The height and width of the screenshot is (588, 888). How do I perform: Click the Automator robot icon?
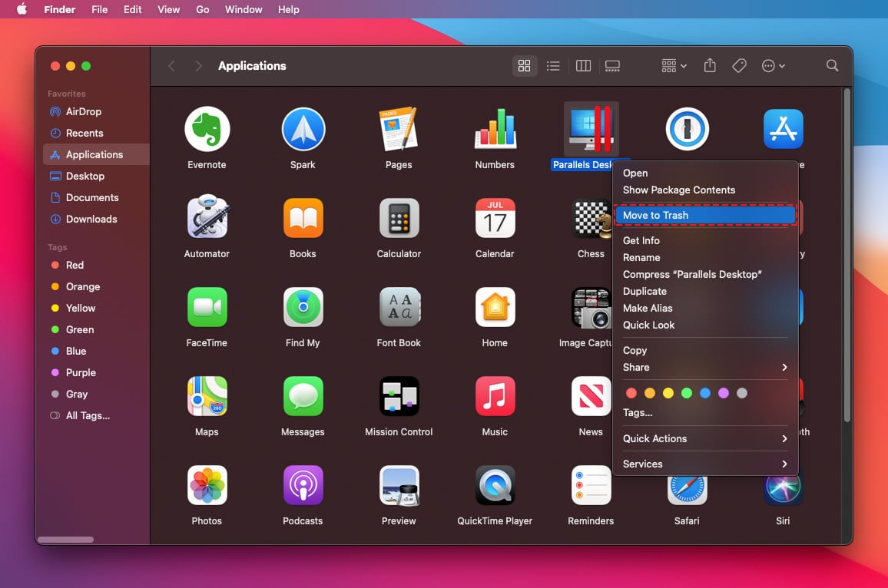(207, 218)
